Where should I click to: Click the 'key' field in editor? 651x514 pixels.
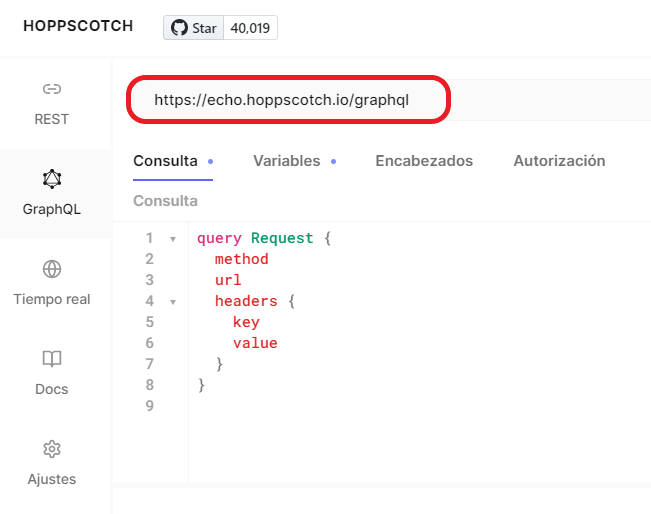246,322
